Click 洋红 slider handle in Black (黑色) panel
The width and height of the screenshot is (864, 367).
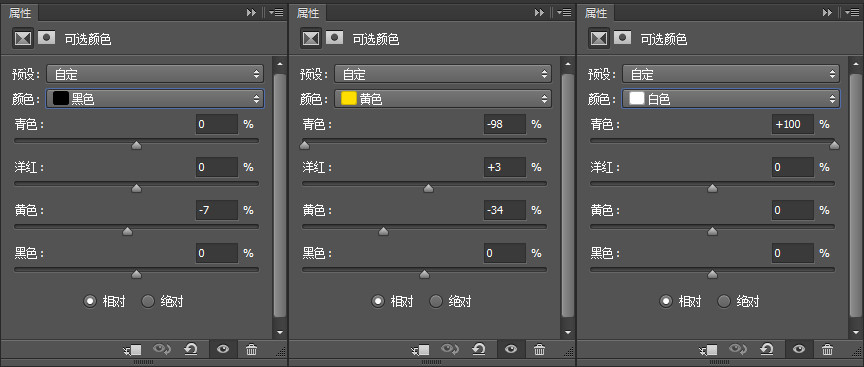pyautogui.click(x=136, y=188)
